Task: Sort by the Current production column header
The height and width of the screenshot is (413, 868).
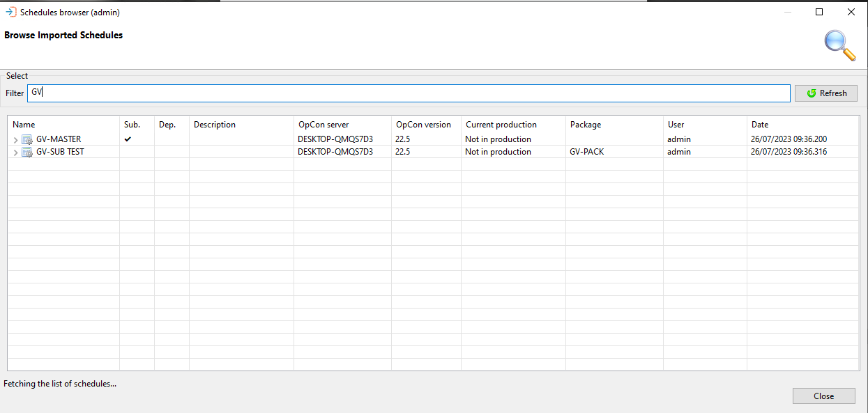Action: coord(513,125)
